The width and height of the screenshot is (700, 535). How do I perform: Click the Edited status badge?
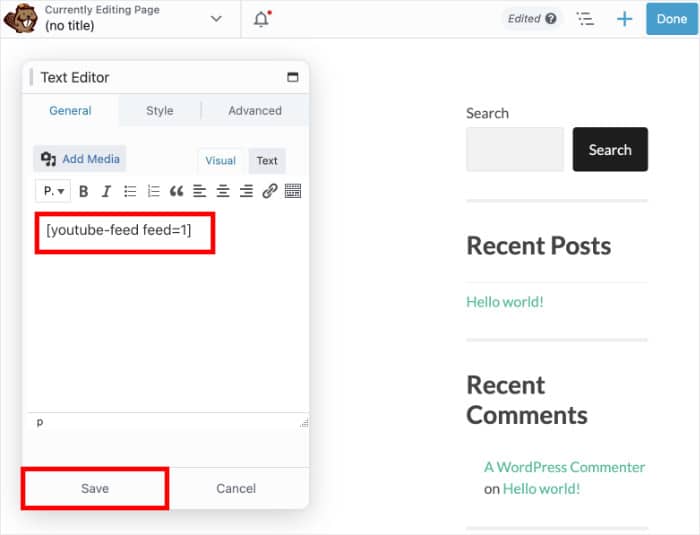(x=532, y=19)
